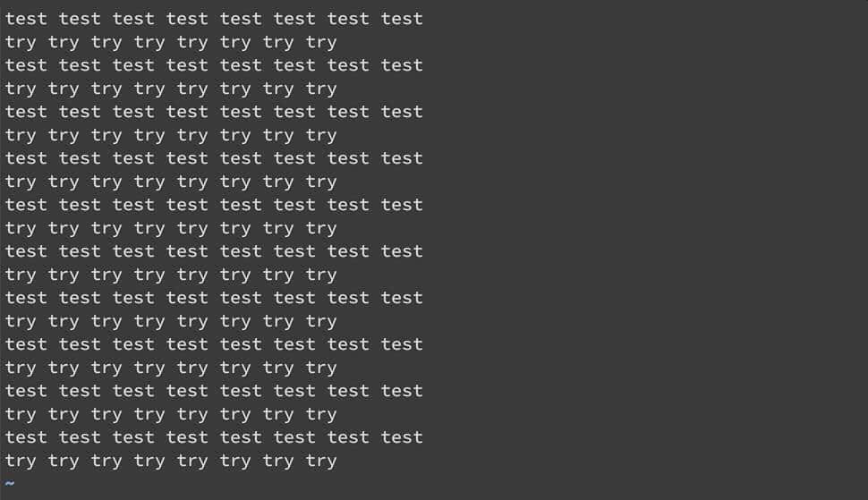The image size is (868, 500).
Task: Click the fourth 'try' on line eighteen
Action: pyautogui.click(x=149, y=414)
